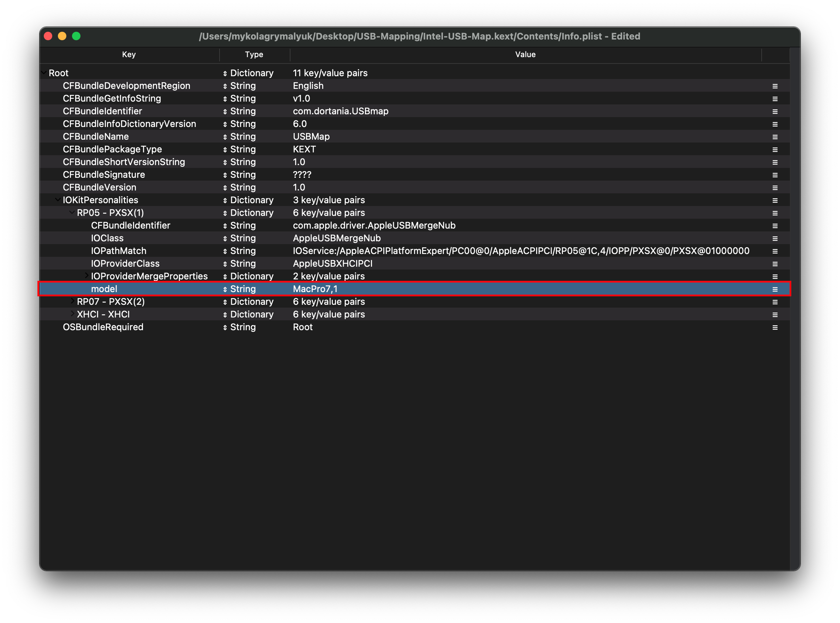This screenshot has width=840, height=623.
Task: Expand the XHCI - XHCI dictionary
Action: click(72, 314)
